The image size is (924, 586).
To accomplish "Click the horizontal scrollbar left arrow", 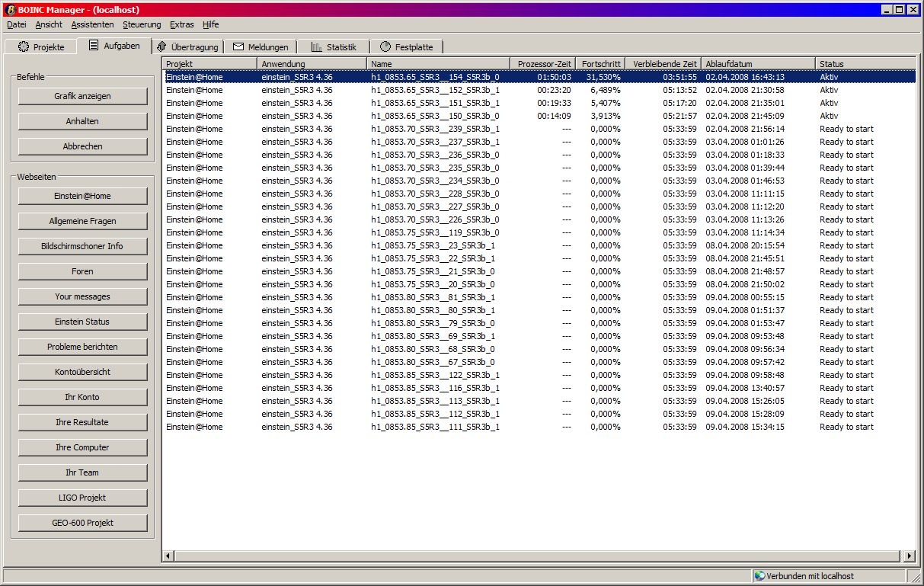I will click(168, 556).
